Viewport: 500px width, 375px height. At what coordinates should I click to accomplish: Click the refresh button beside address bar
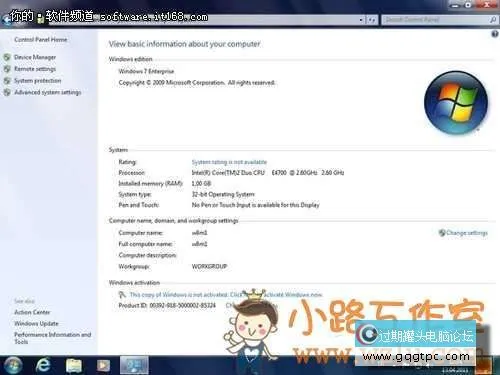[x=371, y=20]
